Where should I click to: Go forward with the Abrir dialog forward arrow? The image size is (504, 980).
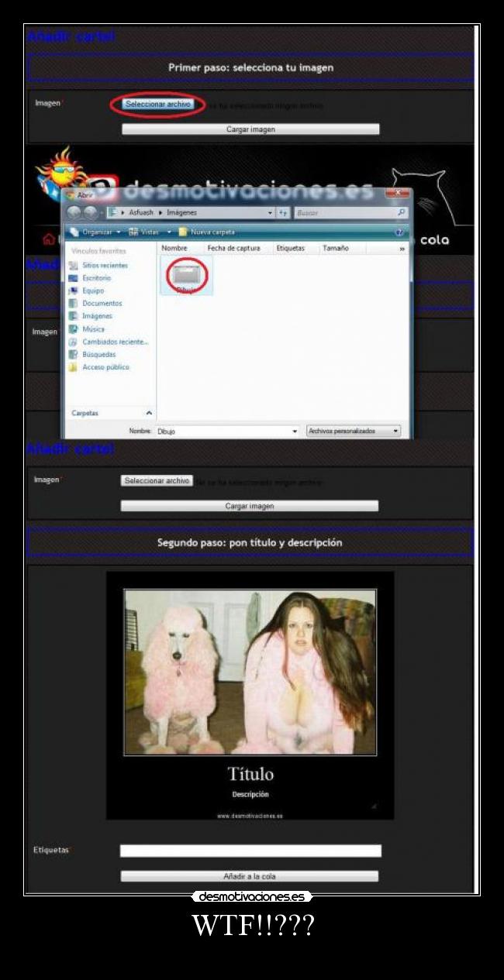(x=91, y=212)
